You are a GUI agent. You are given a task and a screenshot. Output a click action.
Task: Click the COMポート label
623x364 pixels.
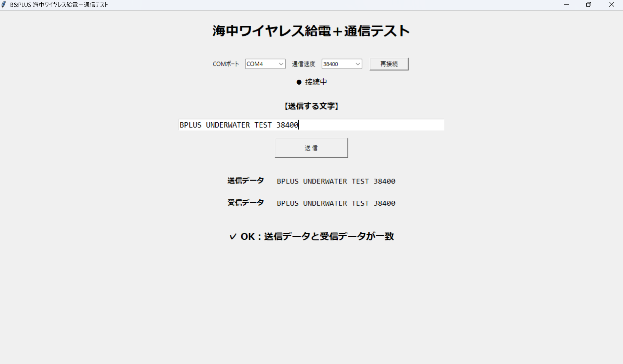click(x=226, y=64)
